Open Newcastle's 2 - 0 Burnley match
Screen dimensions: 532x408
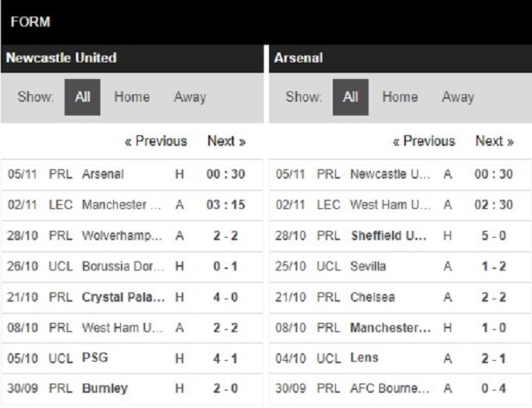point(104,388)
